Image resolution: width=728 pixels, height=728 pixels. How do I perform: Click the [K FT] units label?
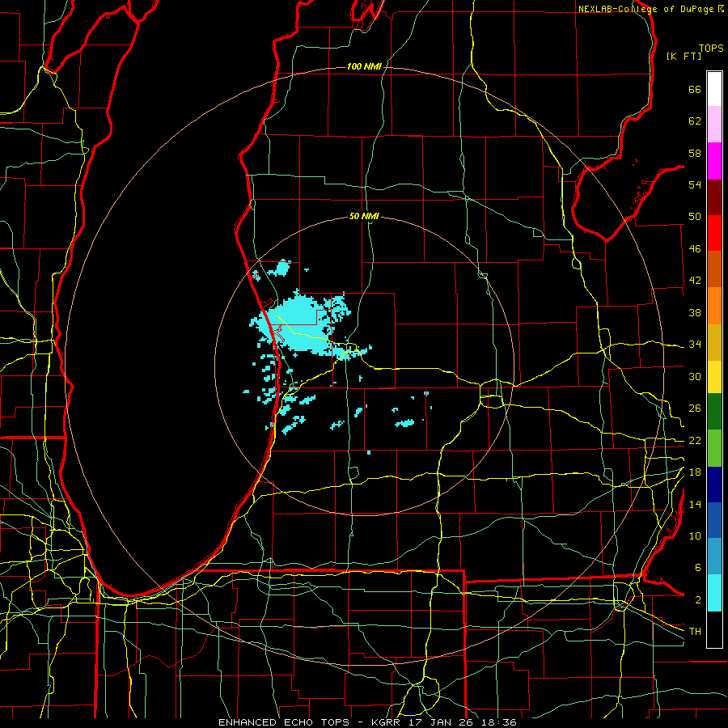tap(684, 57)
